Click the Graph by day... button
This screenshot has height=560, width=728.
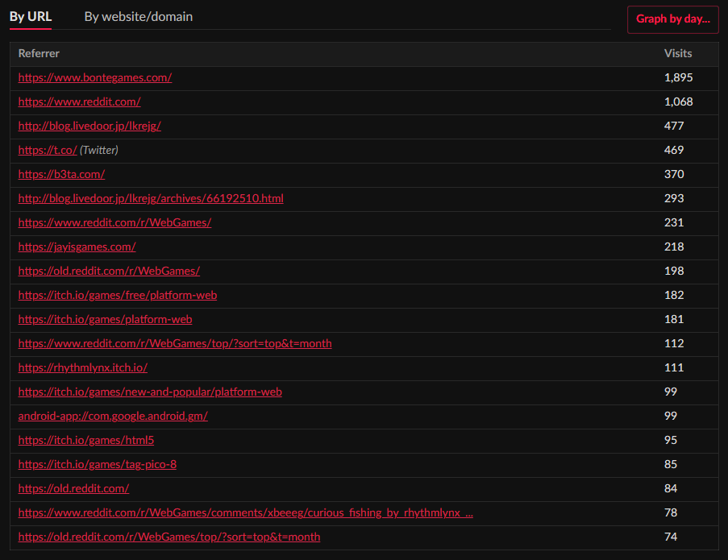672,19
